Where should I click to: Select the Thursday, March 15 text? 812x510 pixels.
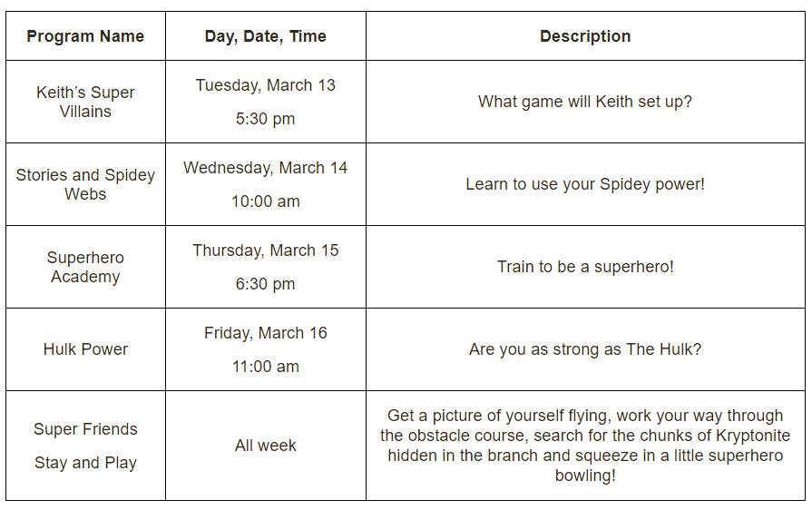(265, 250)
